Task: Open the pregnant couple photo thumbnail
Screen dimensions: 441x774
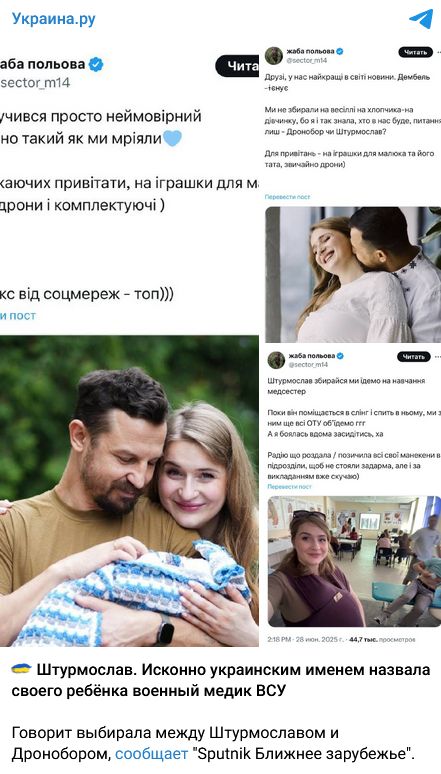Action: click(353, 274)
